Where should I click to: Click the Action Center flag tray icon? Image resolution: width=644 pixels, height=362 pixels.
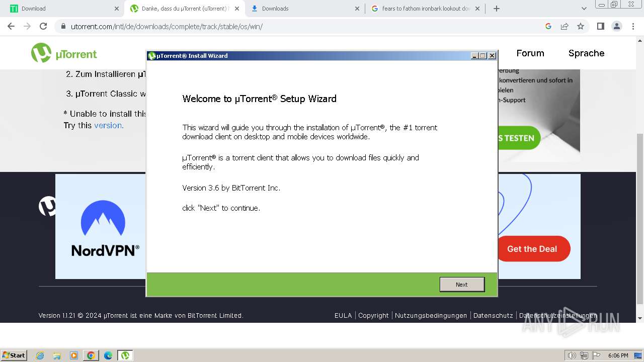596,355
